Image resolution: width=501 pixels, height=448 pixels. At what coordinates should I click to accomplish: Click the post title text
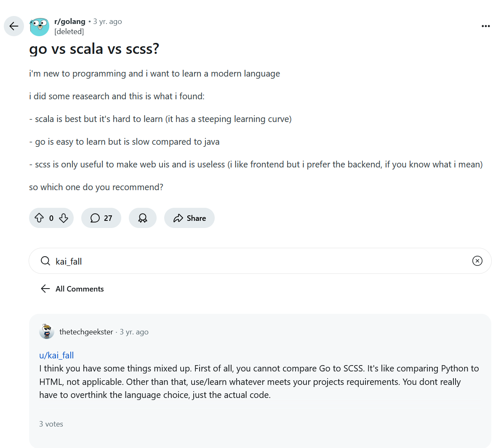click(94, 49)
